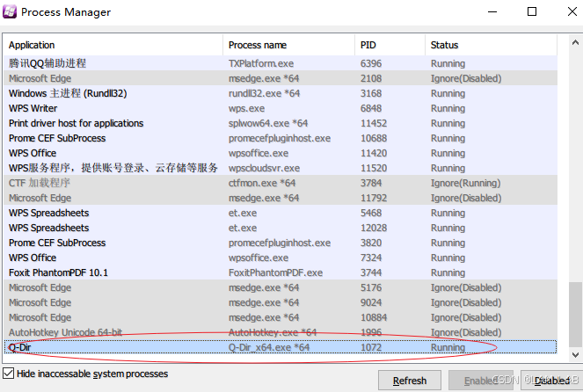
Task: Click the PID value 1072
Action: 371,347
